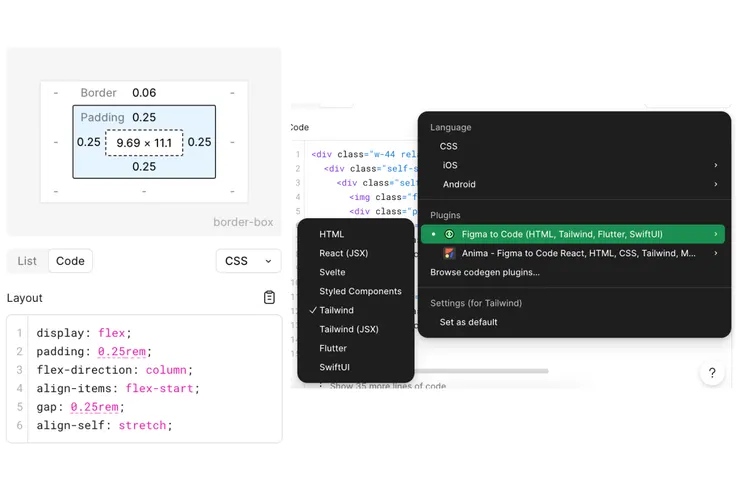
Task: Click Browse codegen plugins
Action: [x=485, y=272]
